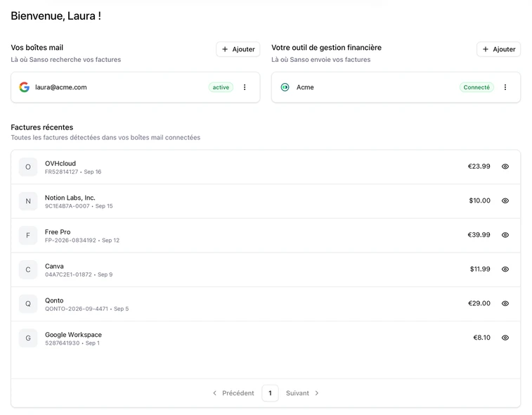Screen dimensions: 532x415
Task: Click invoice reference 04A7C2E1-01872 • Sep 9
Action: pyautogui.click(x=79, y=275)
